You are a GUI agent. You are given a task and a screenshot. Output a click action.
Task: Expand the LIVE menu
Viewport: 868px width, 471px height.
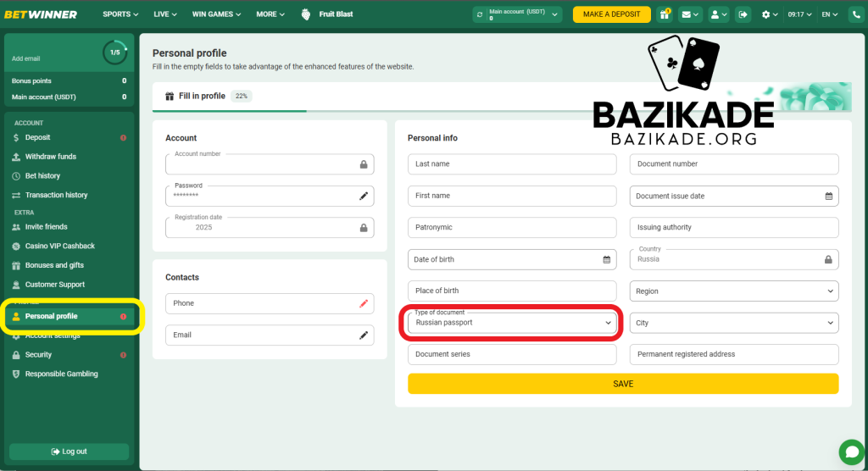(x=165, y=14)
